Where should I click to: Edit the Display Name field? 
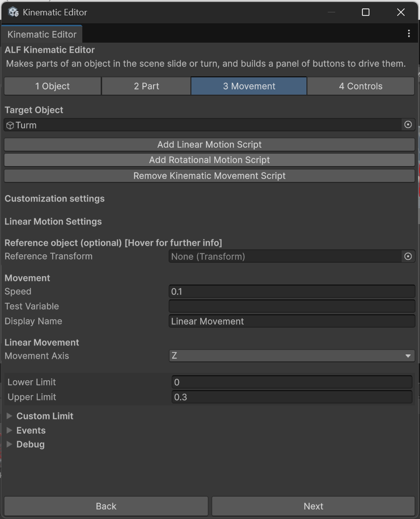pos(292,321)
